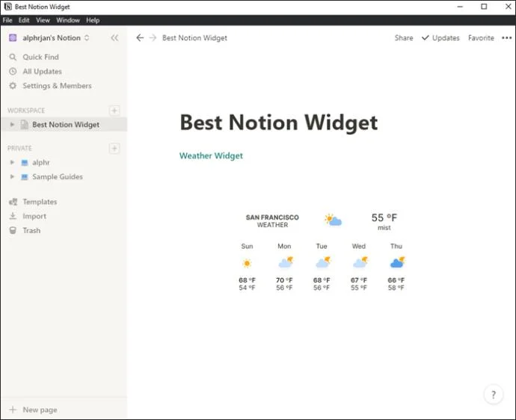Click the New page plus icon

(x=13, y=410)
